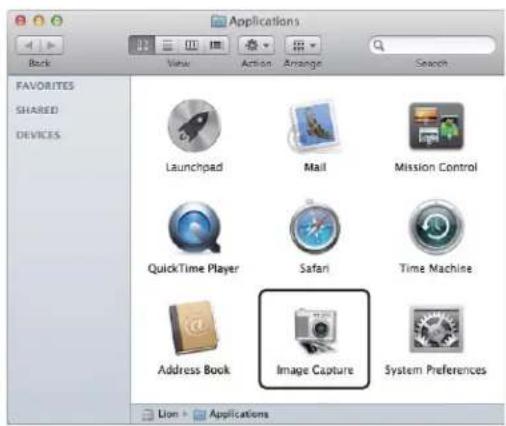The width and height of the screenshot is (506, 426).
Task: Open the System Preferences gear icon
Action: click(436, 329)
